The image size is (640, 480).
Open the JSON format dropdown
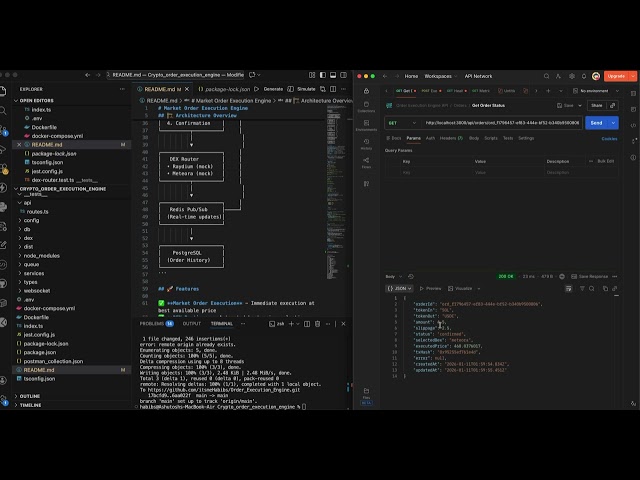(x=399, y=289)
